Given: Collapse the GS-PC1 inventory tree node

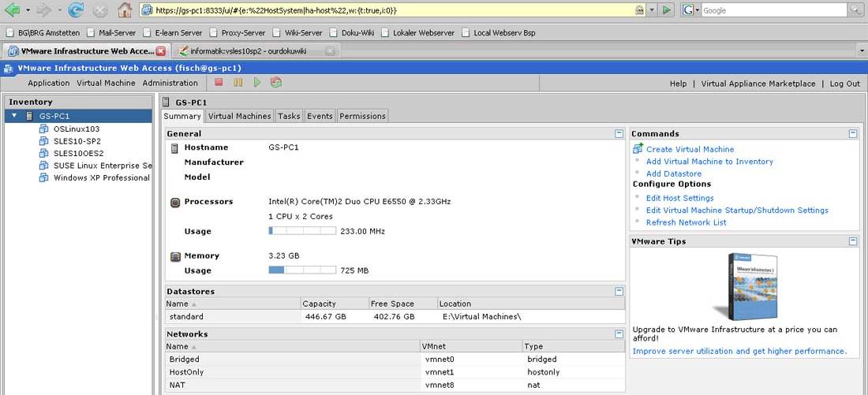Looking at the screenshot, I should [14, 116].
